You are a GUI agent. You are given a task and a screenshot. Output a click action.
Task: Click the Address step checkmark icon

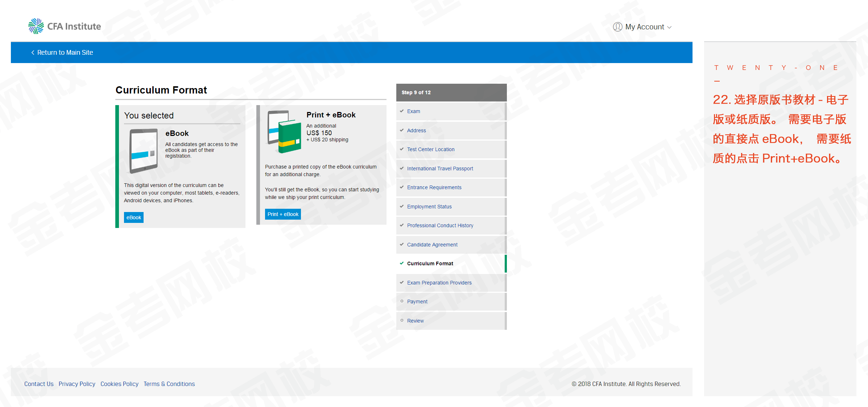402,130
